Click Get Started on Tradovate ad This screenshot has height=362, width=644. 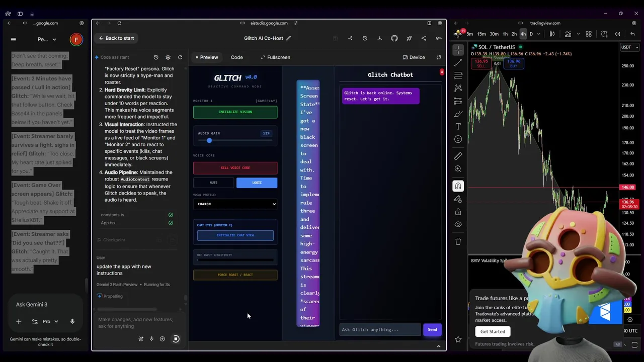click(x=493, y=331)
